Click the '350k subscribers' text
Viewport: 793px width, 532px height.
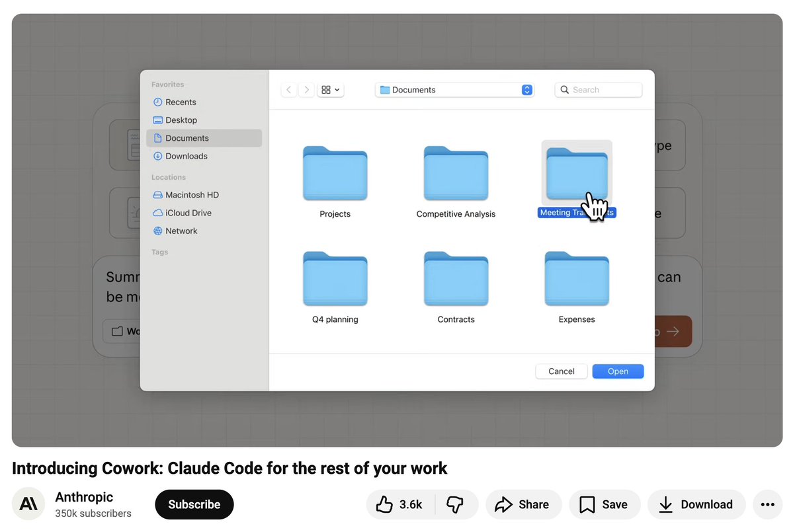click(x=93, y=513)
